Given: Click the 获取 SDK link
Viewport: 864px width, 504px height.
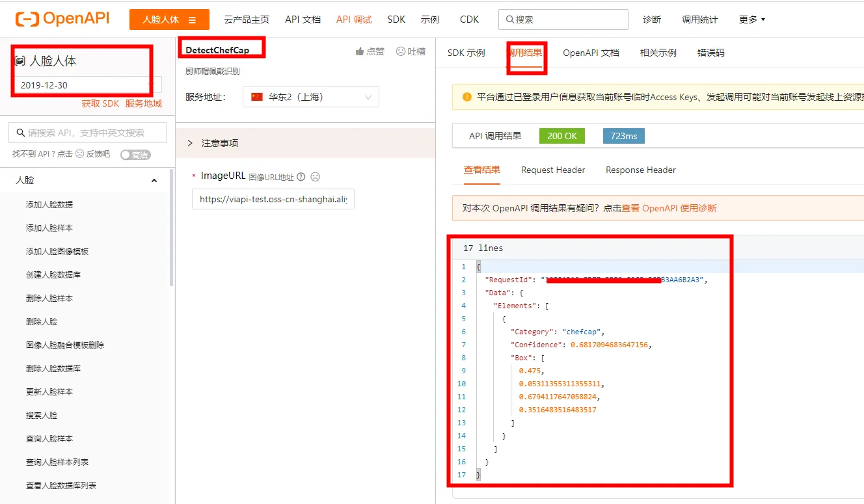Looking at the screenshot, I should 100,103.
